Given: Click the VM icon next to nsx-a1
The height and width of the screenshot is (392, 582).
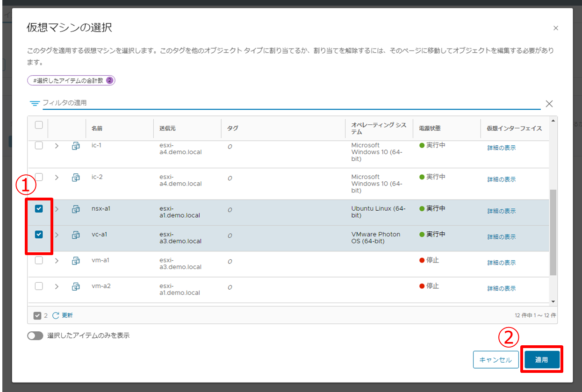Looking at the screenshot, I should (x=75, y=209).
